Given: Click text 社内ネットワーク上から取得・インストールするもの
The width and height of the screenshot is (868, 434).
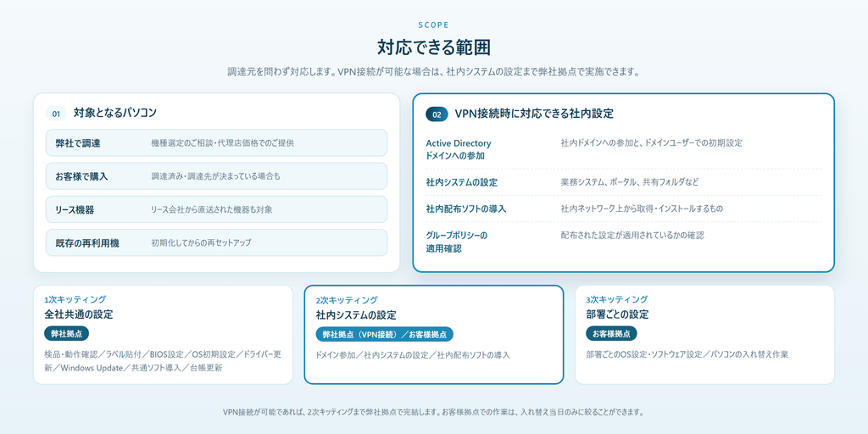Looking at the screenshot, I should (642, 209).
